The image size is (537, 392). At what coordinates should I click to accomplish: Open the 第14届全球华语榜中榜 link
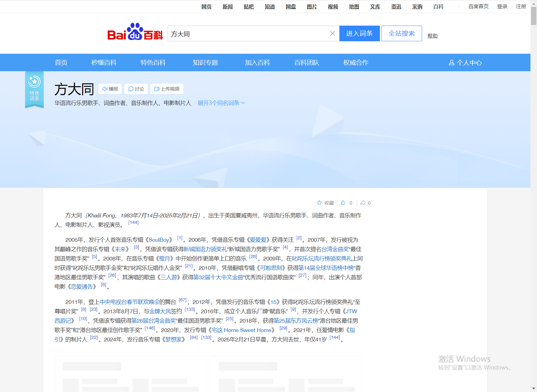[326, 268]
